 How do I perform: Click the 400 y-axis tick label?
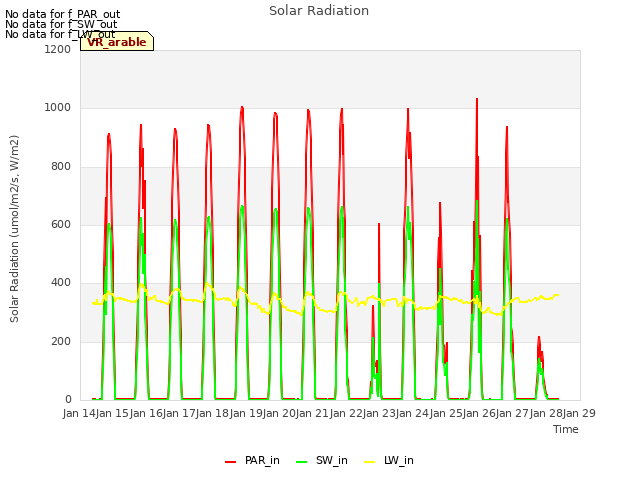[x=61, y=282]
